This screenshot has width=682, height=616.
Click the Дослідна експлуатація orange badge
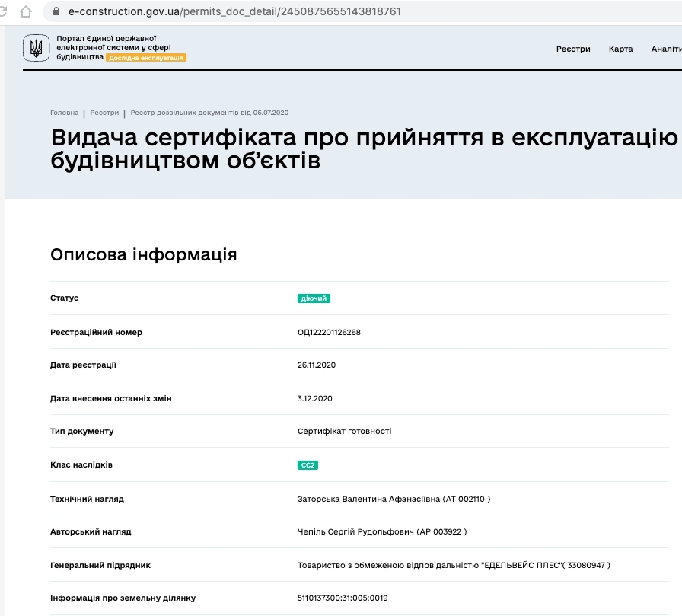click(146, 58)
